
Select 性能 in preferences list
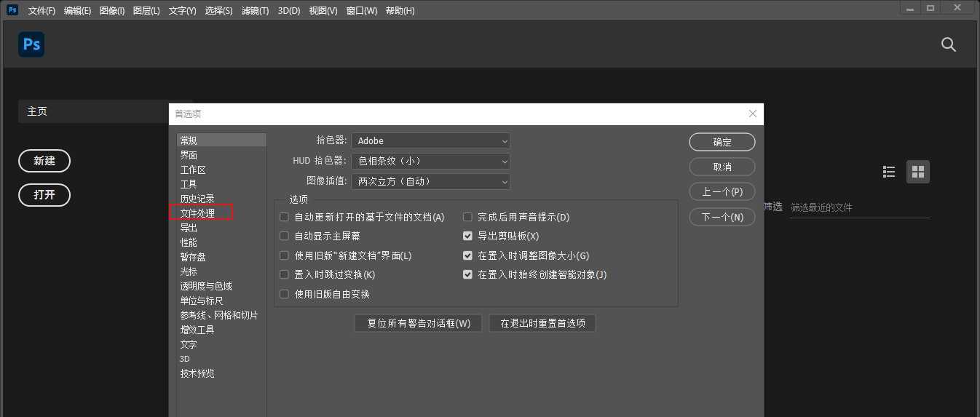click(x=189, y=242)
